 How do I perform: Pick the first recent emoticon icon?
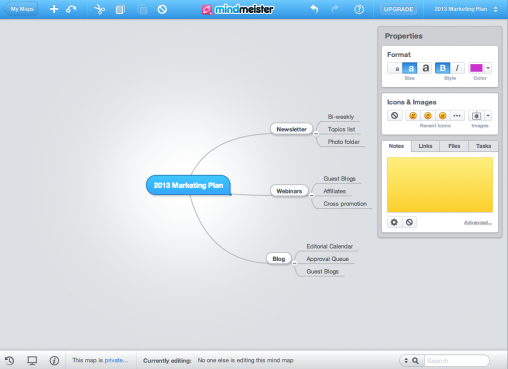[413, 116]
